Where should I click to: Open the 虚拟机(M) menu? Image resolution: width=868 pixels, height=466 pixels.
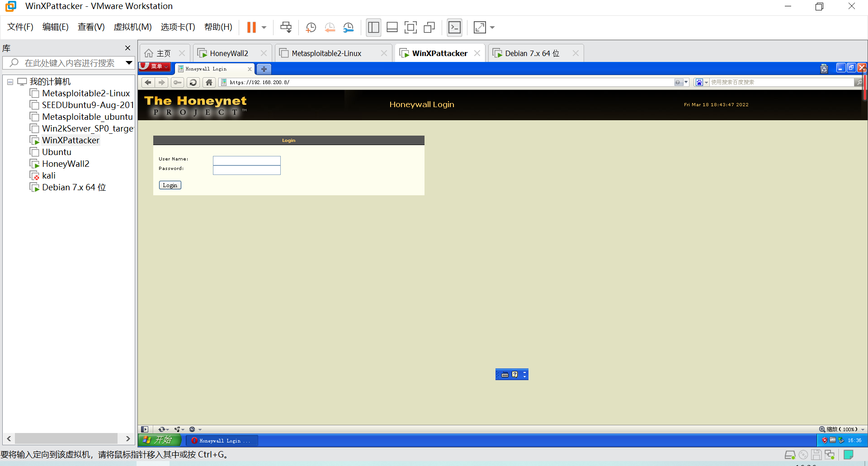132,27
